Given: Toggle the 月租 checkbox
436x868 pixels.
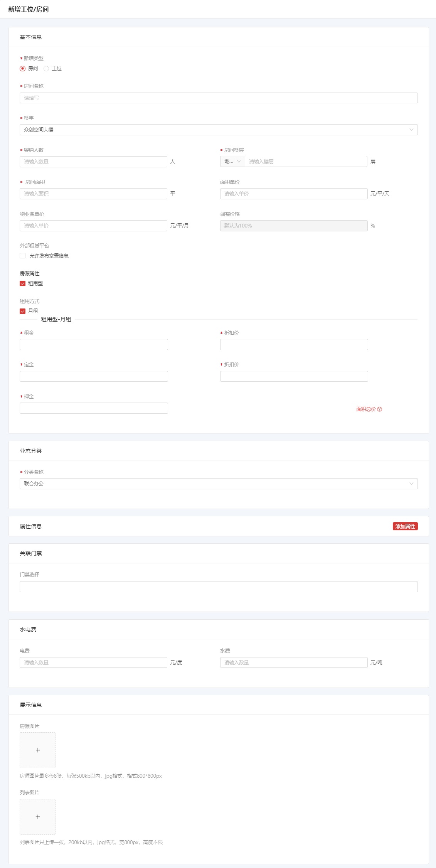Looking at the screenshot, I should 23,311.
